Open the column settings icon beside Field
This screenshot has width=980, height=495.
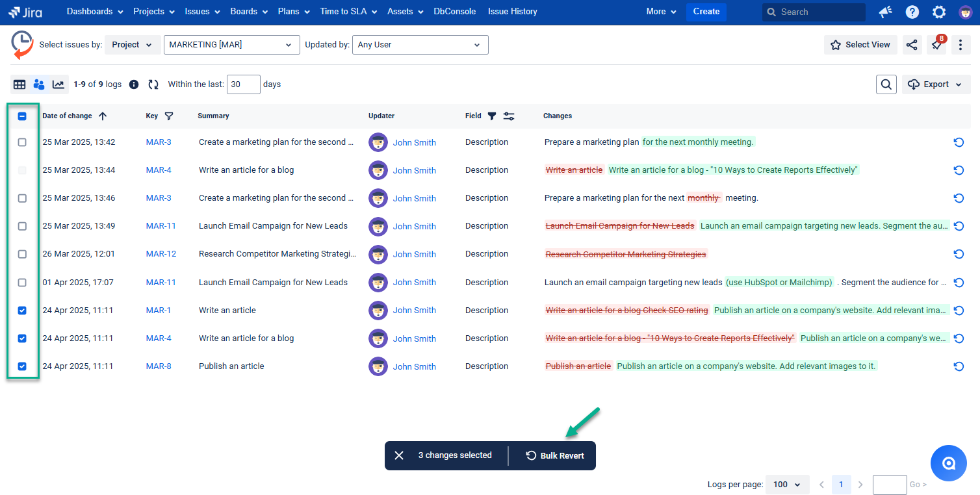[x=509, y=116]
